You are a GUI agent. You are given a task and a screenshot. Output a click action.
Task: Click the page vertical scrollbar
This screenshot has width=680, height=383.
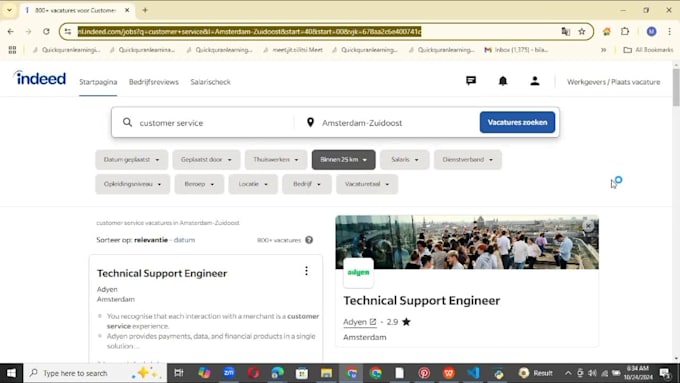[676, 87]
